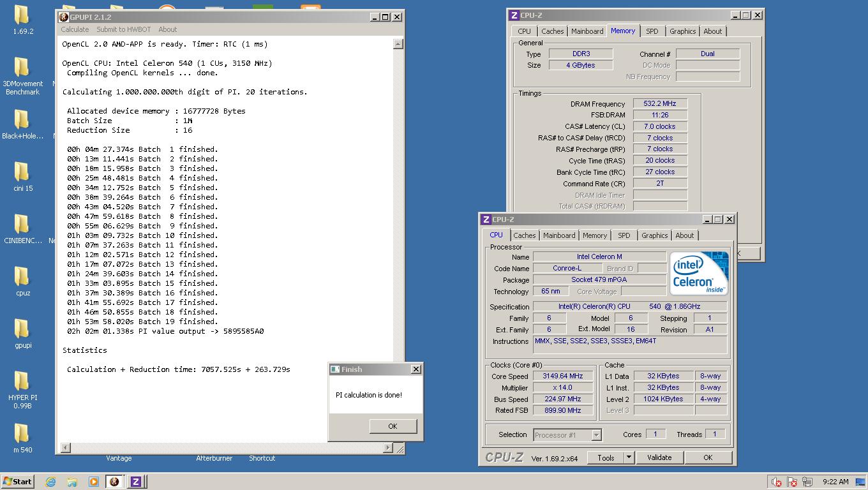This screenshot has width=868, height=490.
Task: Open the Start menu
Action: click(x=18, y=482)
